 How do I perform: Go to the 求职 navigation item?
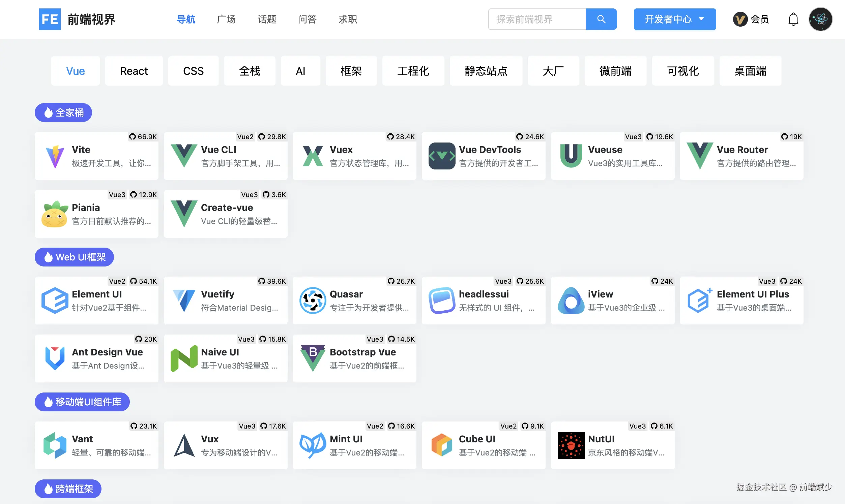(347, 19)
